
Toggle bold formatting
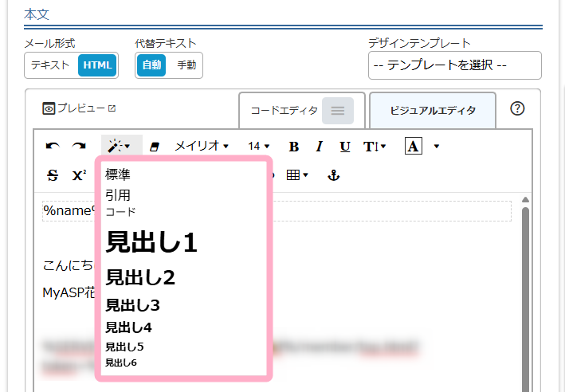pos(293,147)
